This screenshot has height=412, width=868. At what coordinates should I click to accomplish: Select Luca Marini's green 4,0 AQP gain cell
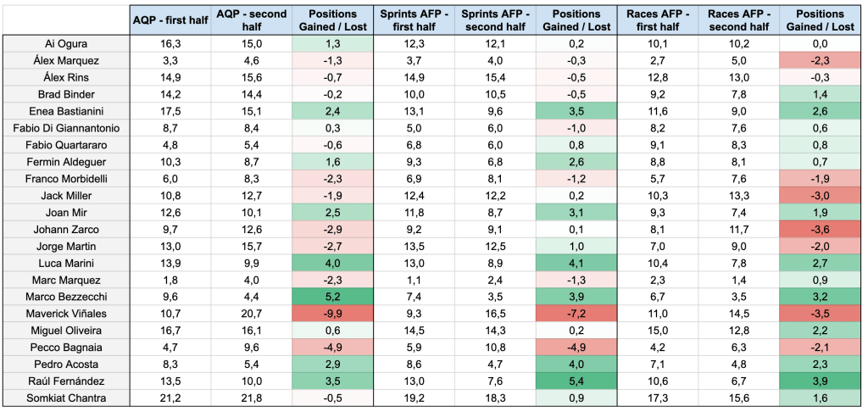pos(333,262)
